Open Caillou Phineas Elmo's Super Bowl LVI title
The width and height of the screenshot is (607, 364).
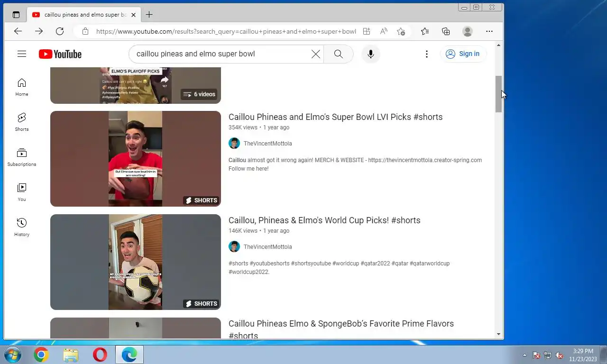pyautogui.click(x=335, y=117)
